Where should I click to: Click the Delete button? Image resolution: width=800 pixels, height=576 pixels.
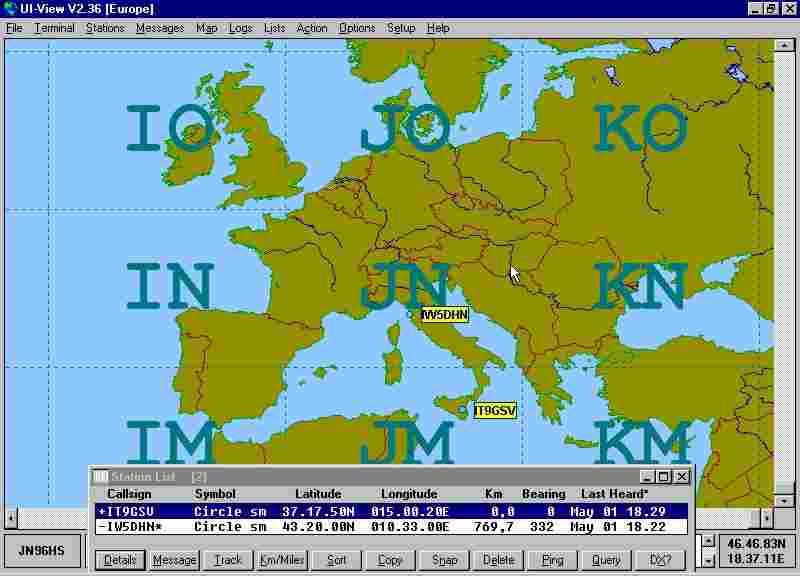[498, 560]
